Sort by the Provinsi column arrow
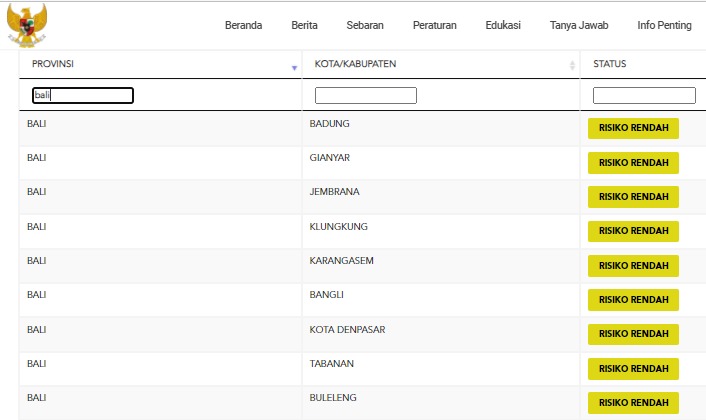Image resolution: width=706 pixels, height=420 pixels. [294, 67]
